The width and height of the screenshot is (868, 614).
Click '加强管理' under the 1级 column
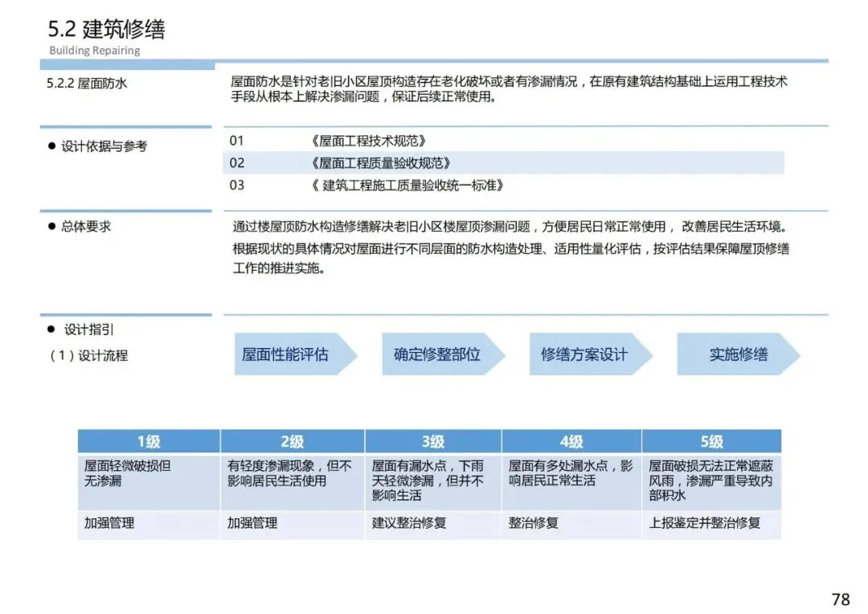(x=149, y=524)
